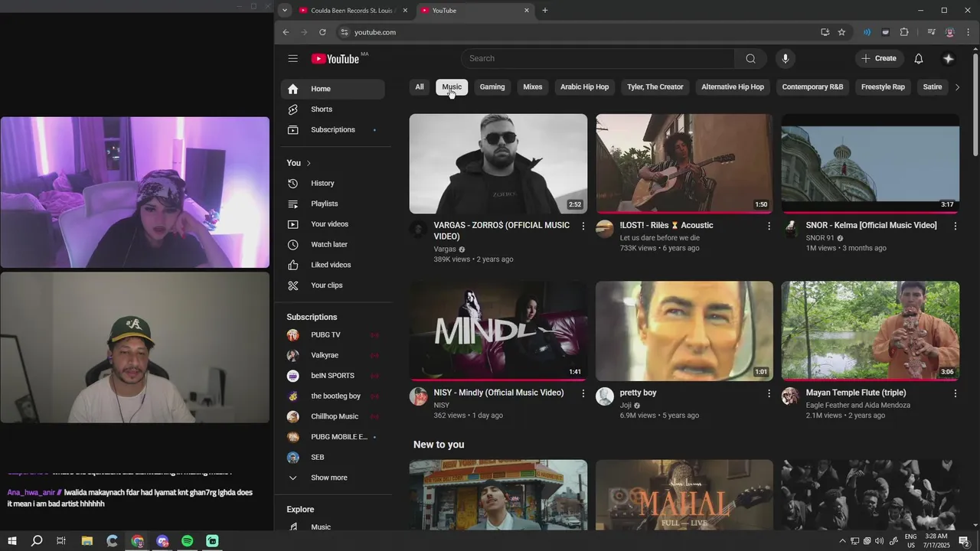
Task: Open new browser tab with plus button
Action: [545, 11]
